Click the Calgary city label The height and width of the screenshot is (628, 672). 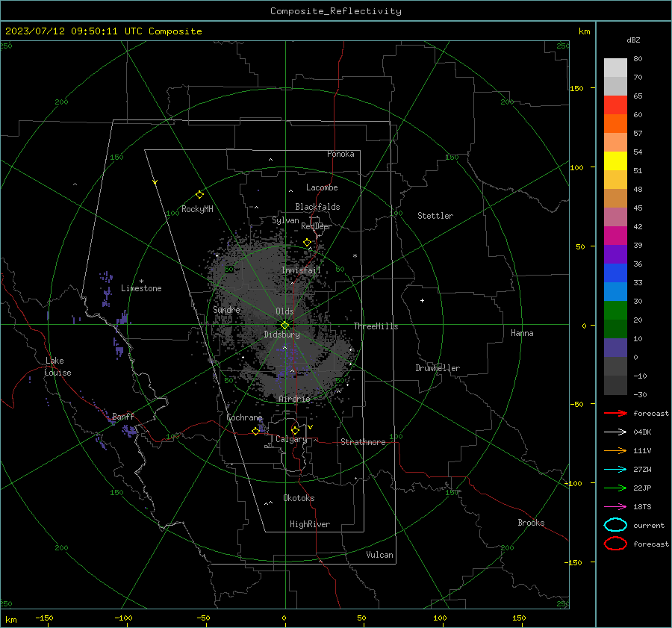[x=291, y=439]
